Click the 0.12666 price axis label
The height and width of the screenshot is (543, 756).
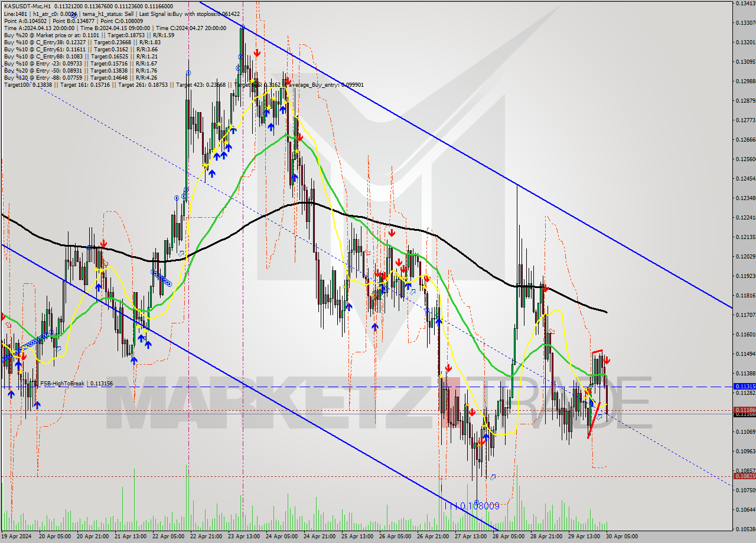click(746, 139)
